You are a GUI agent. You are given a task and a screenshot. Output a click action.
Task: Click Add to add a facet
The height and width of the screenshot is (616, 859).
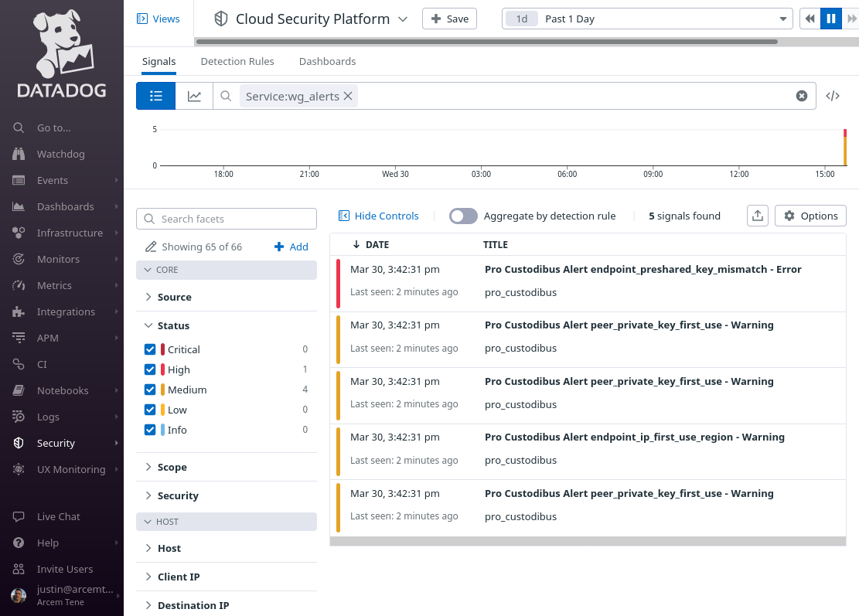click(x=291, y=247)
